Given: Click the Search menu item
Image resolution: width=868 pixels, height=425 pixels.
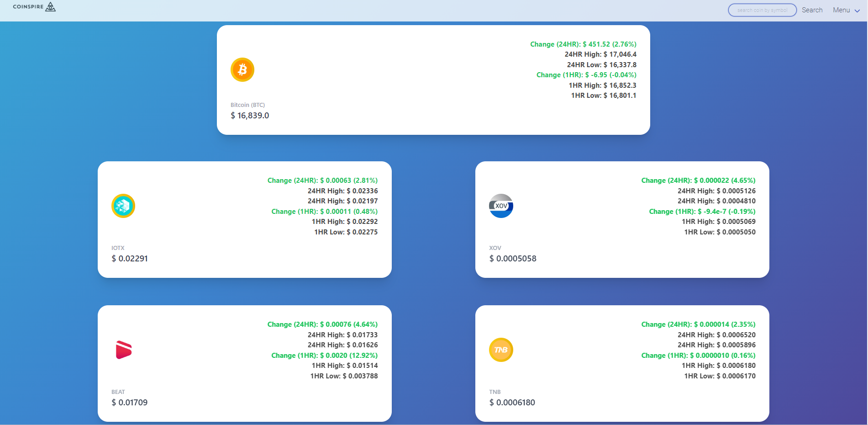Looking at the screenshot, I should 812,10.
